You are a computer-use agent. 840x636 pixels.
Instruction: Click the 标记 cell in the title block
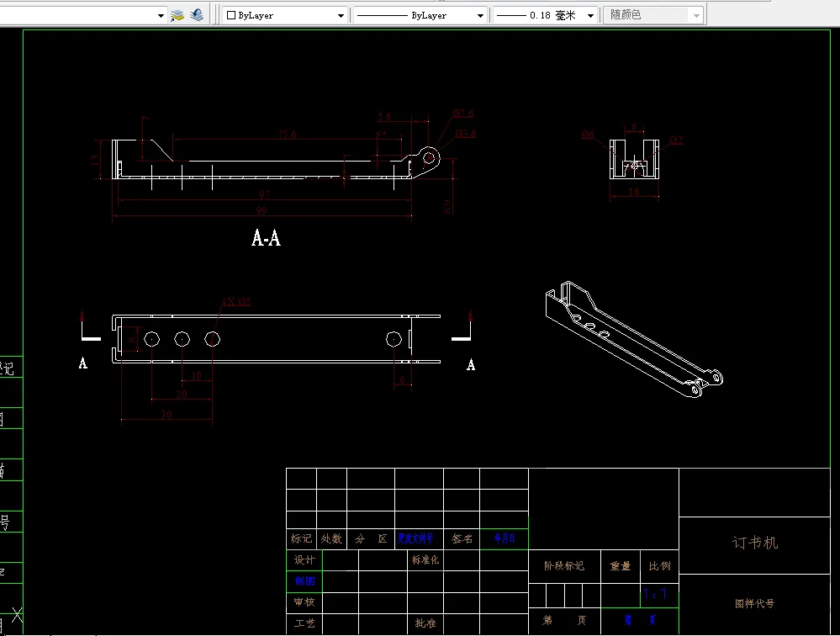(x=301, y=538)
